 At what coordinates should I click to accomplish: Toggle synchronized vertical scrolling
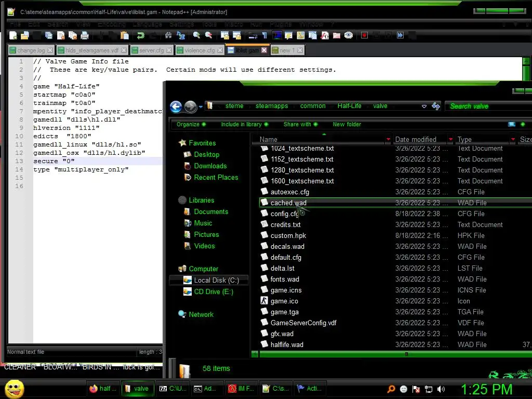pos(224,35)
